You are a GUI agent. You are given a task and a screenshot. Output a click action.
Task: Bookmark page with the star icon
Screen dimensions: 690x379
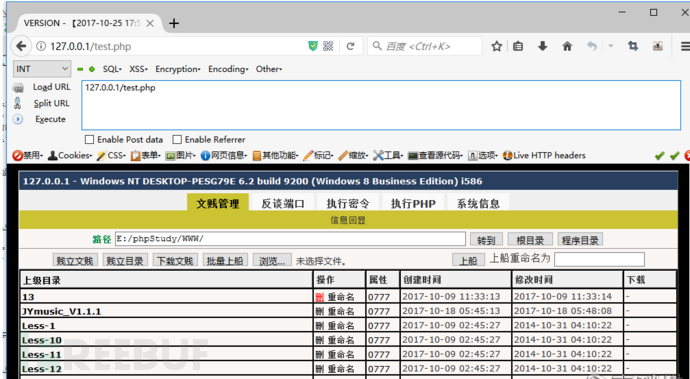[x=496, y=46]
